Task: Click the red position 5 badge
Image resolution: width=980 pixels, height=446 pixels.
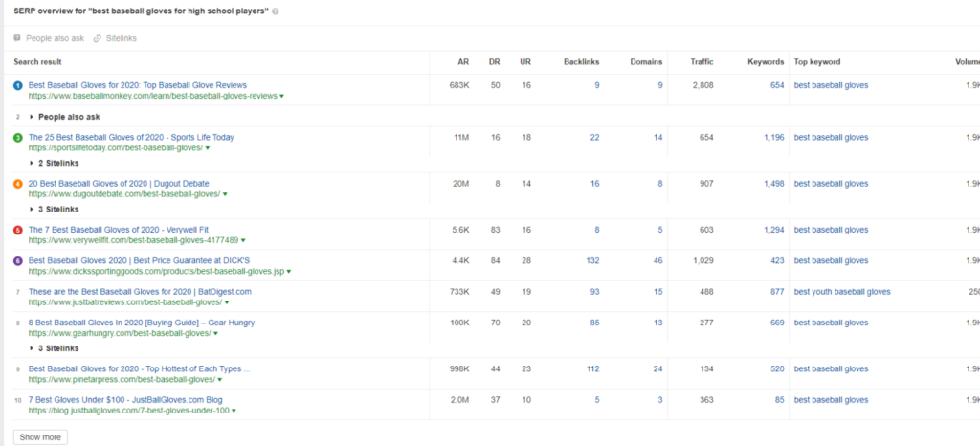Action: pos(18,231)
